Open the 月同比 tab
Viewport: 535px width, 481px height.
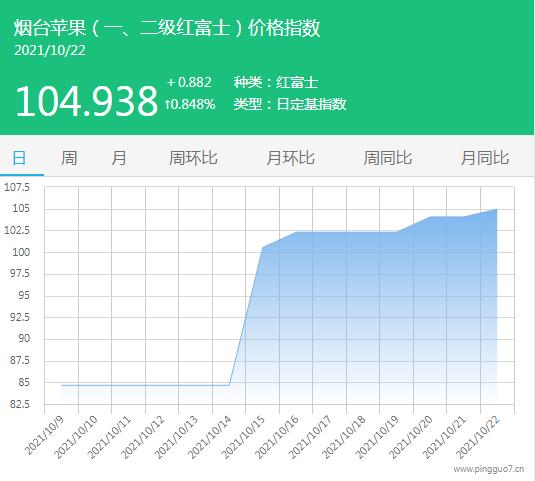coord(485,158)
